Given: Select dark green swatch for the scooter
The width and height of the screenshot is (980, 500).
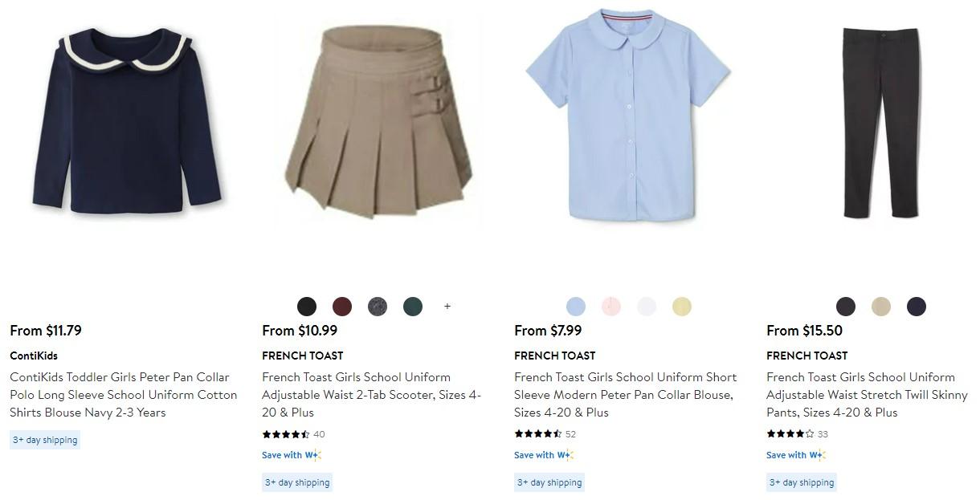Looking at the screenshot, I should click(413, 307).
